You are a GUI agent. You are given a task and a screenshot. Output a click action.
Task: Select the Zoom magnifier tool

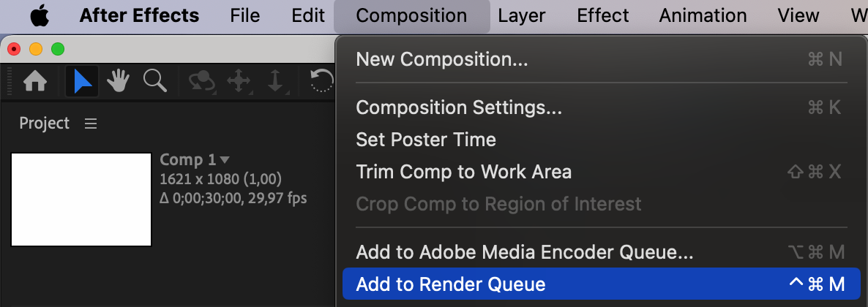click(154, 81)
